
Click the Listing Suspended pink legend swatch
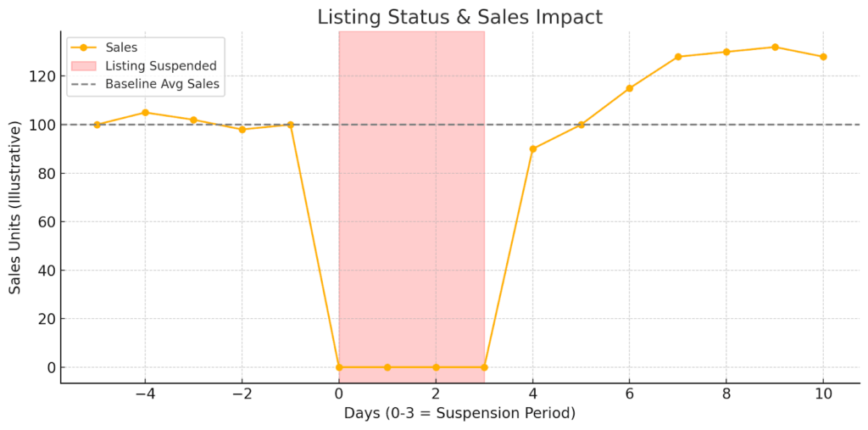click(83, 66)
